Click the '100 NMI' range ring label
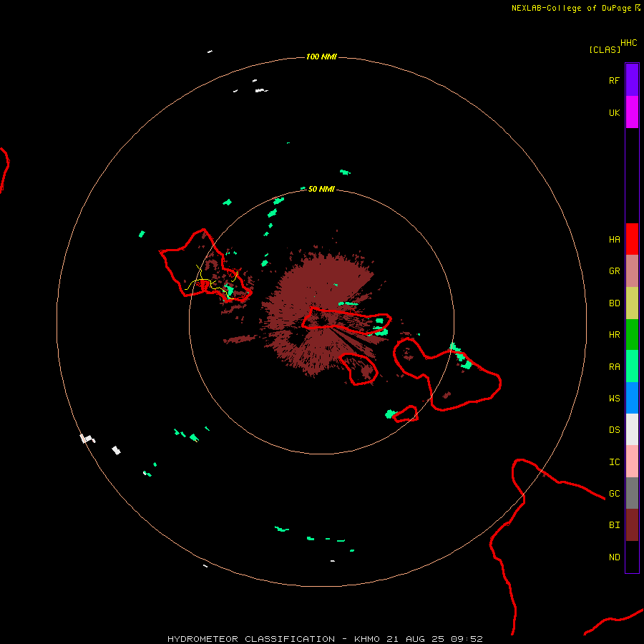 [x=321, y=57]
